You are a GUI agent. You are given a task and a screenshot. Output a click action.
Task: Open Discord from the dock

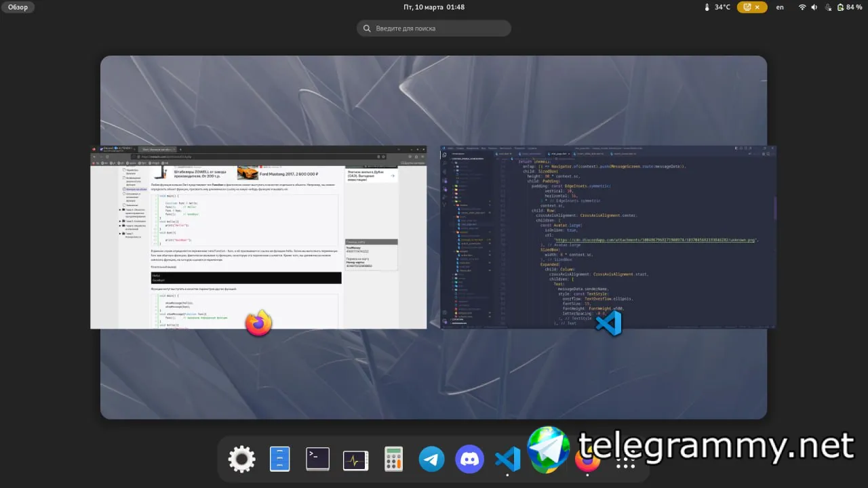coord(470,460)
